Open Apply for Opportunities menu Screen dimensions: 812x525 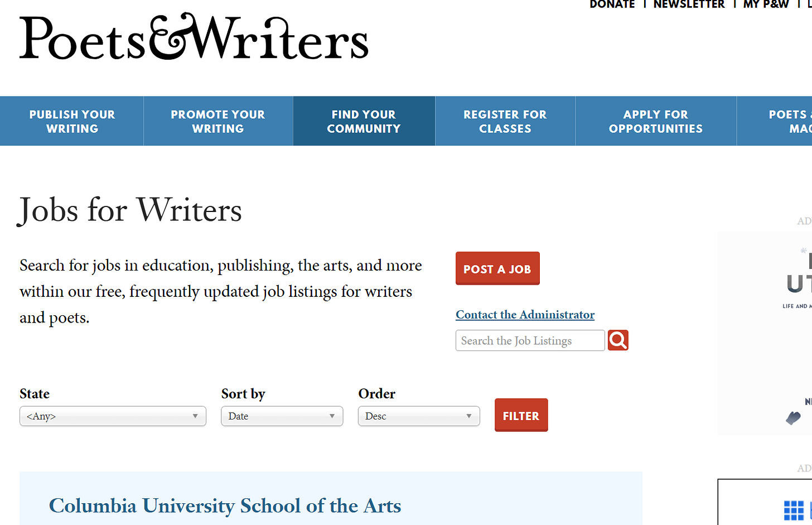(x=656, y=121)
